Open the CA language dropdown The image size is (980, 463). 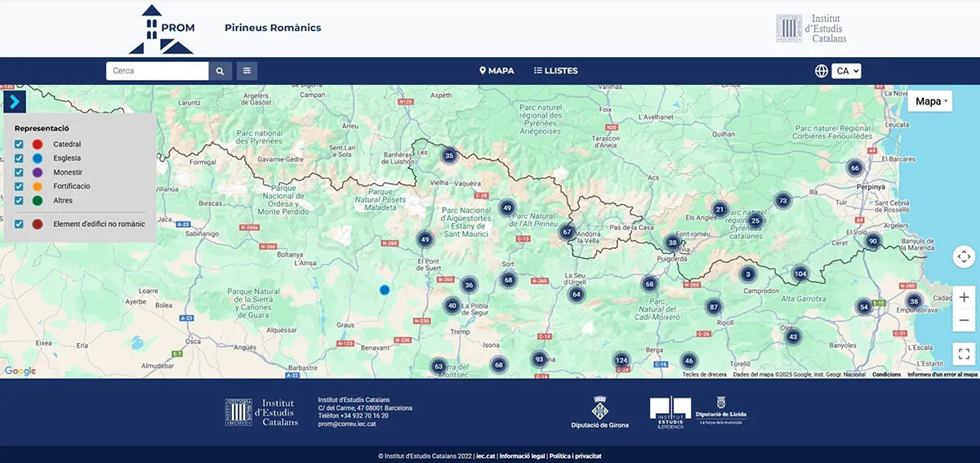(x=847, y=71)
